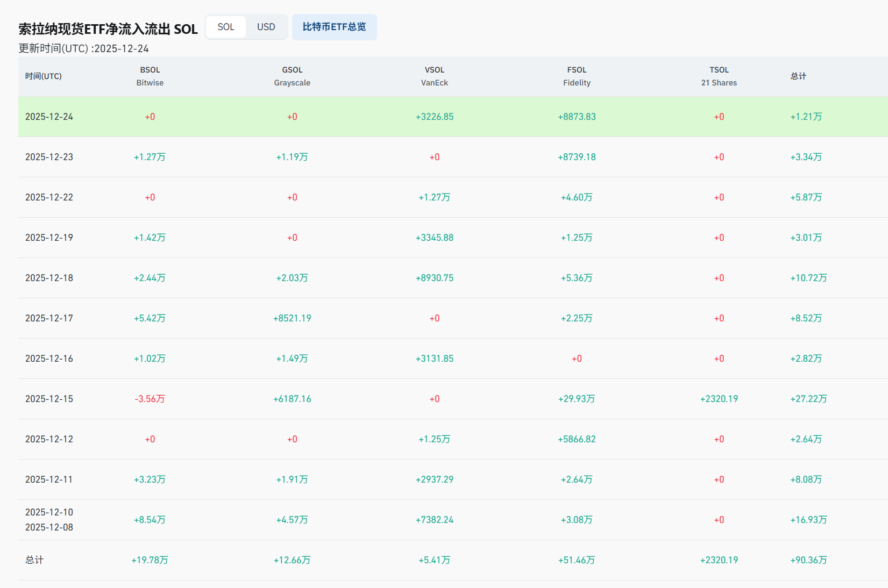Open the 比特币ETF总览 link

pos(334,27)
